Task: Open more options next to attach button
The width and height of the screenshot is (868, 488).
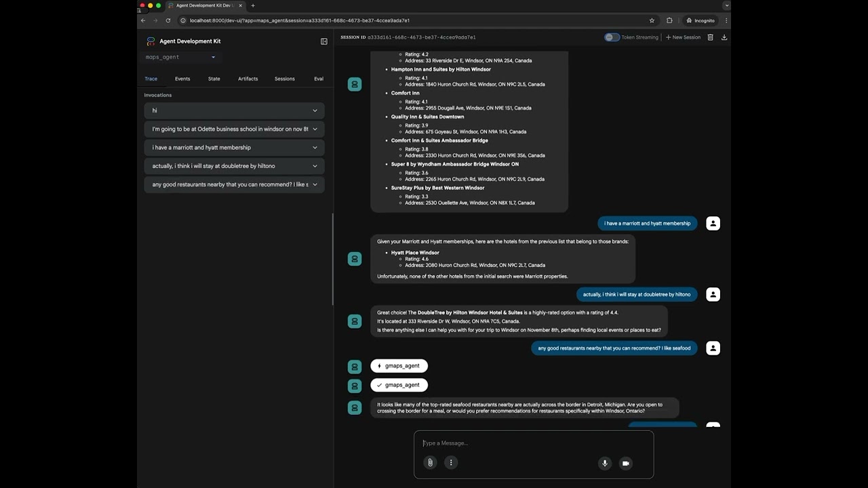Action: point(451,462)
